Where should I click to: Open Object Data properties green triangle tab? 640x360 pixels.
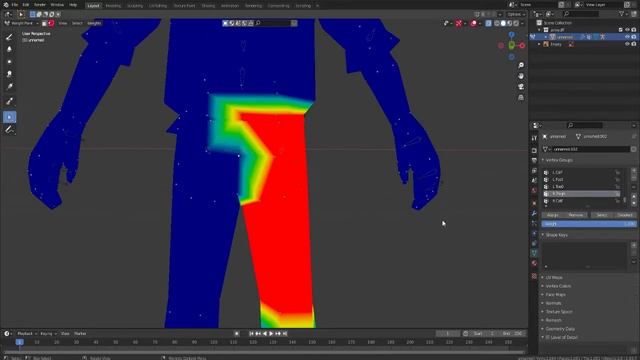coord(534,253)
